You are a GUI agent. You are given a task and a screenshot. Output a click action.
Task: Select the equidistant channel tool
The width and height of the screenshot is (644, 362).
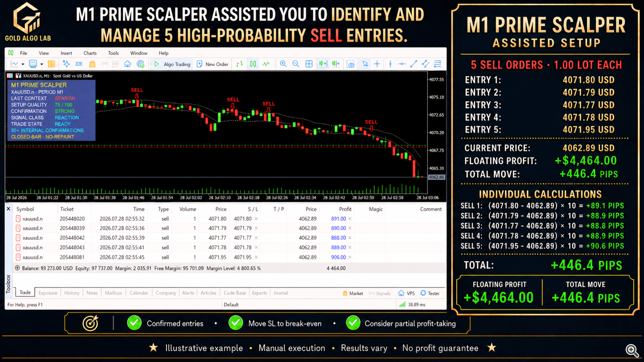[x=425, y=64]
